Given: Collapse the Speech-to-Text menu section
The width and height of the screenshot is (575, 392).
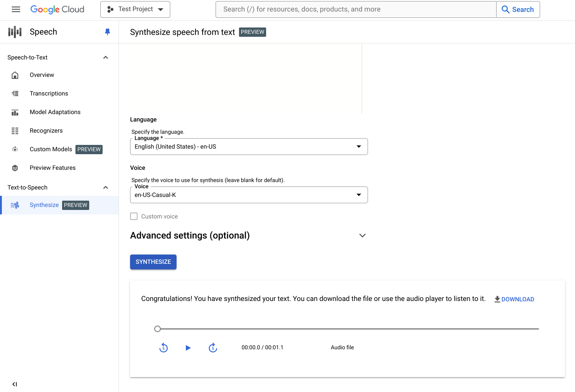Looking at the screenshot, I should click(x=106, y=58).
